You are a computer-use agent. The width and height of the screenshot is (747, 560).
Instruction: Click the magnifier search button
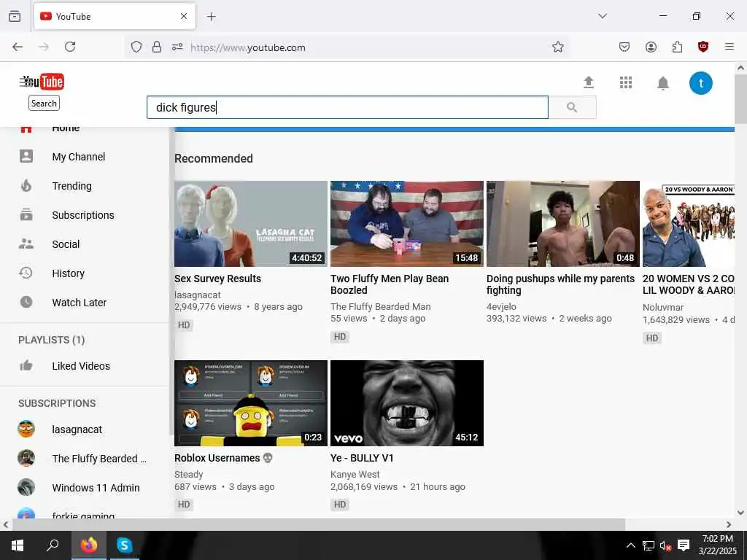pyautogui.click(x=572, y=107)
